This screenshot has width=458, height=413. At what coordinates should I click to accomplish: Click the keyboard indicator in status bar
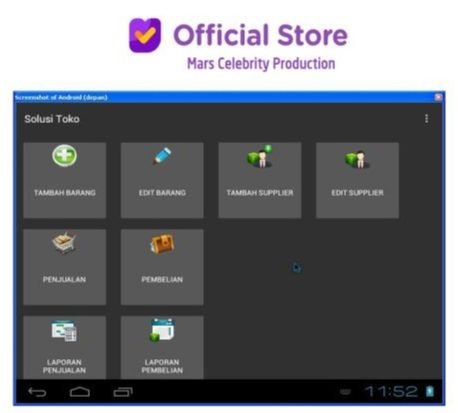click(345, 392)
